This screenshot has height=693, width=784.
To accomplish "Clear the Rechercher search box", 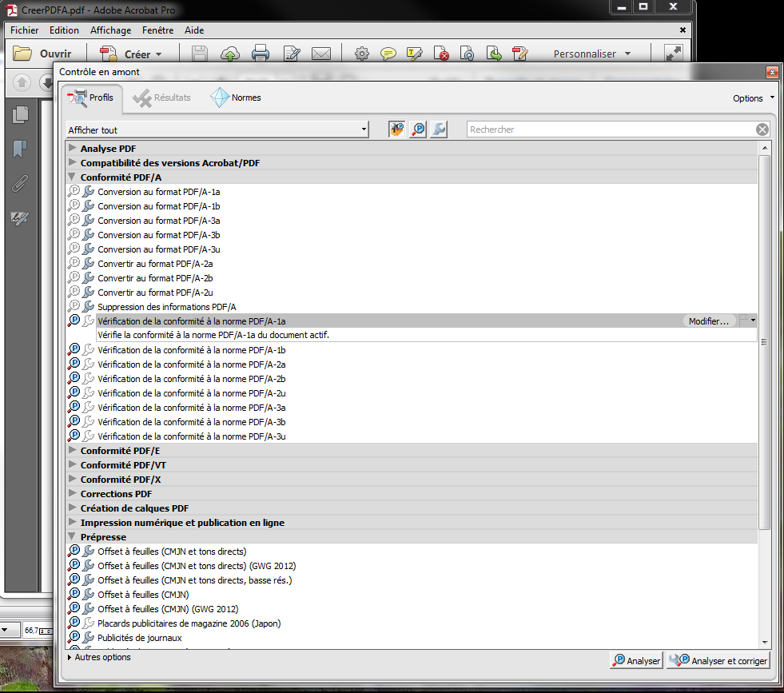I will pos(762,129).
